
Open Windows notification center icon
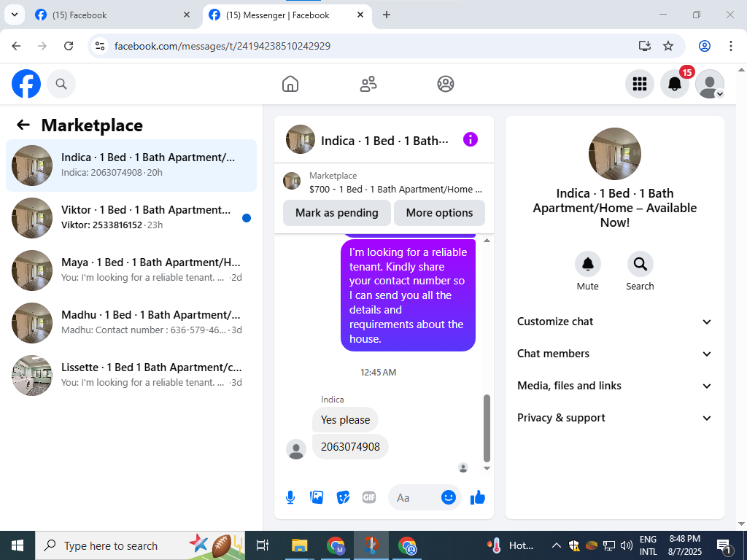tap(724, 545)
